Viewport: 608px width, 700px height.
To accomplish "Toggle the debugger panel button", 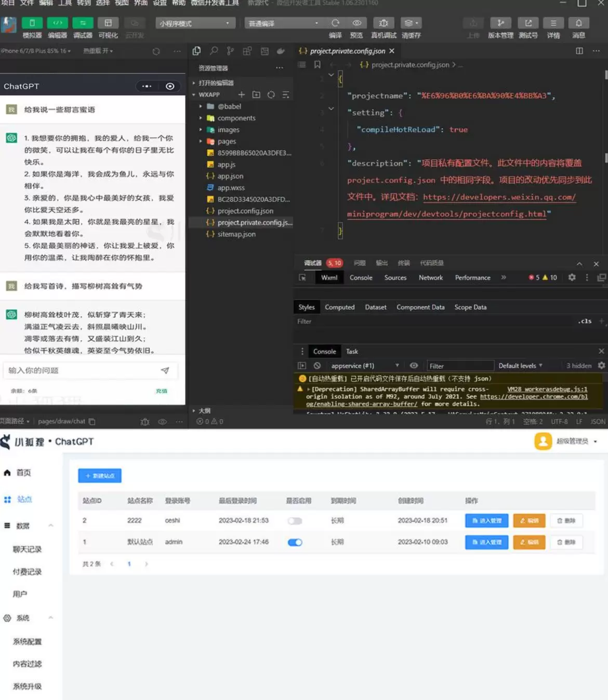I will pos(83,23).
